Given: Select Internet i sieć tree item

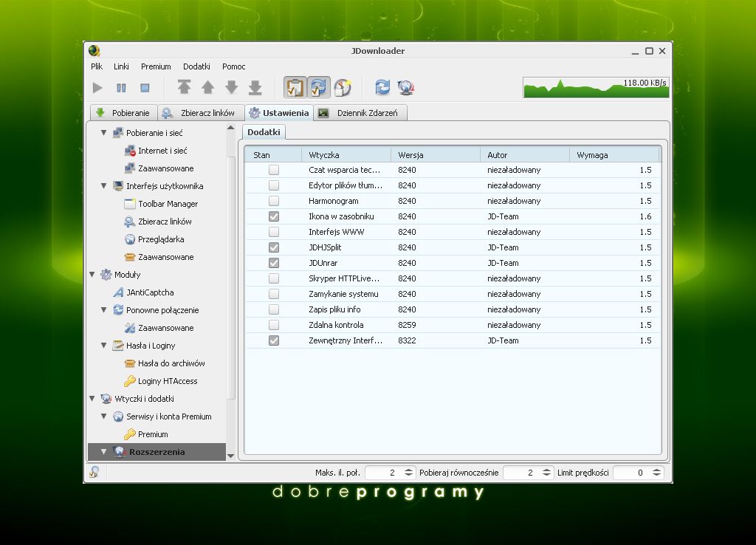Looking at the screenshot, I should pos(157,151).
